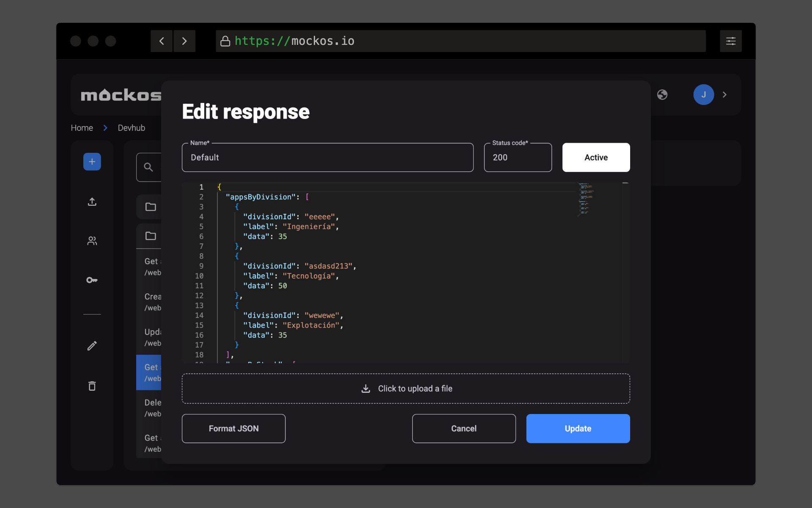Toggle the Active status button

pos(596,157)
